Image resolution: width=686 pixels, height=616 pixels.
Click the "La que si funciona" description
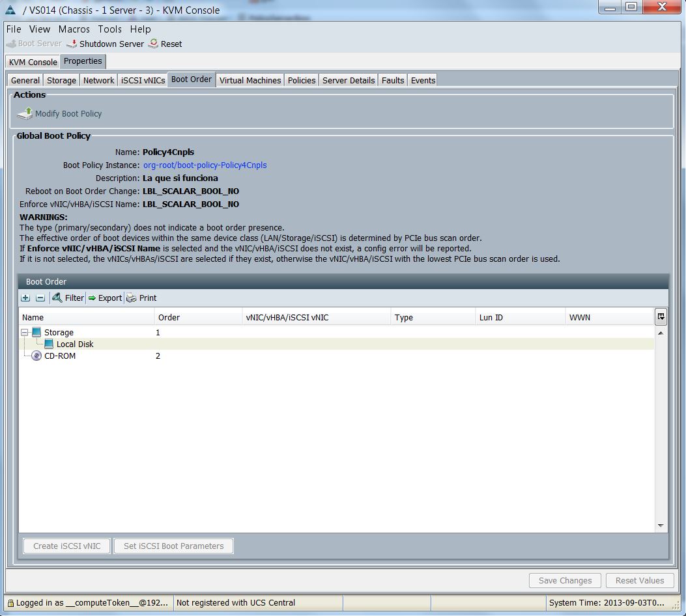[180, 178]
